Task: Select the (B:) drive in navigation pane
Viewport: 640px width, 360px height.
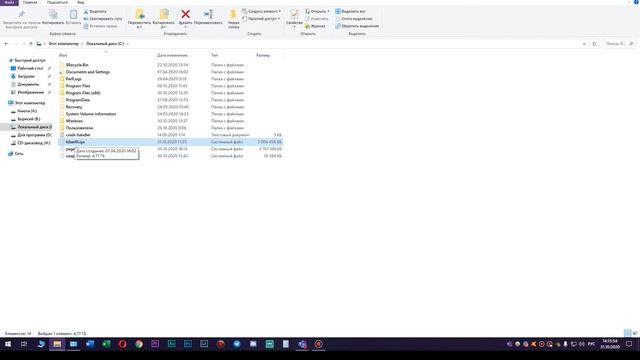Action: point(29,119)
